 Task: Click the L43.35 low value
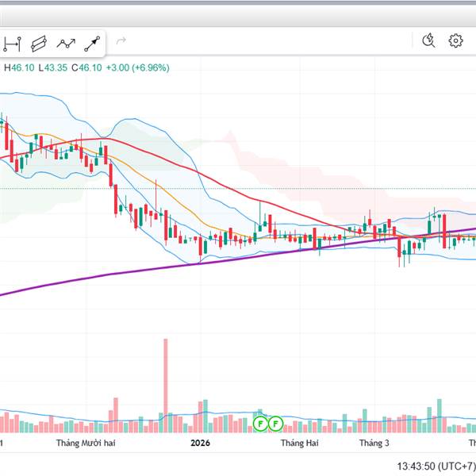pyautogui.click(x=53, y=67)
